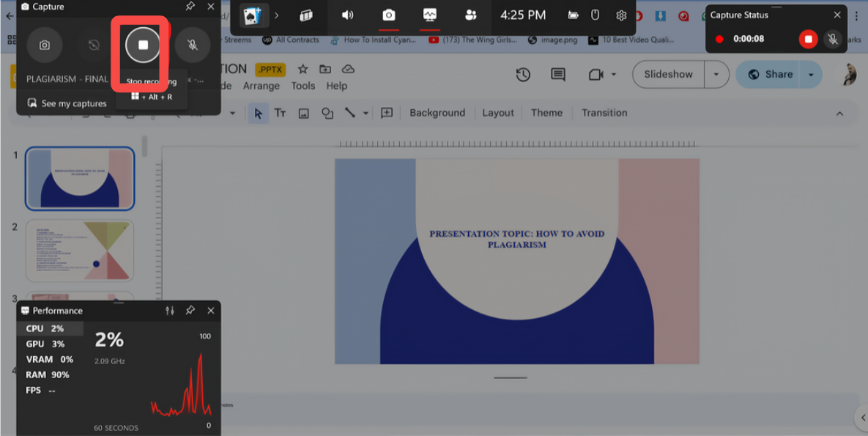Click the record last 30 seconds icon
This screenshot has width=868, height=436.
(x=94, y=45)
